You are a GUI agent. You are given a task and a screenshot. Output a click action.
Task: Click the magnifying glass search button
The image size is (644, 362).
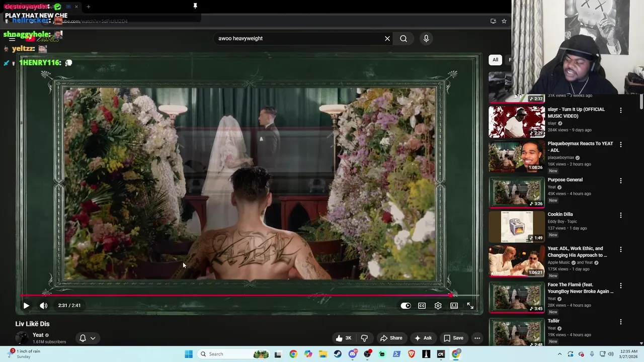404,38
